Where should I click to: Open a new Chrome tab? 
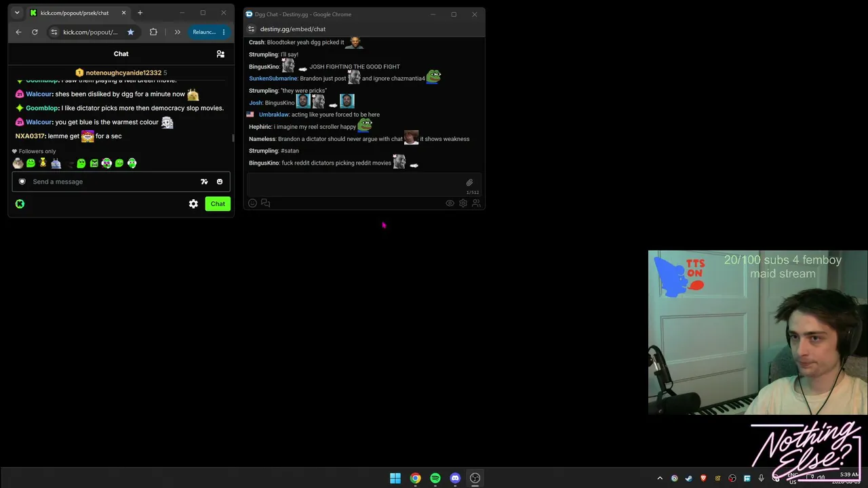coord(140,13)
